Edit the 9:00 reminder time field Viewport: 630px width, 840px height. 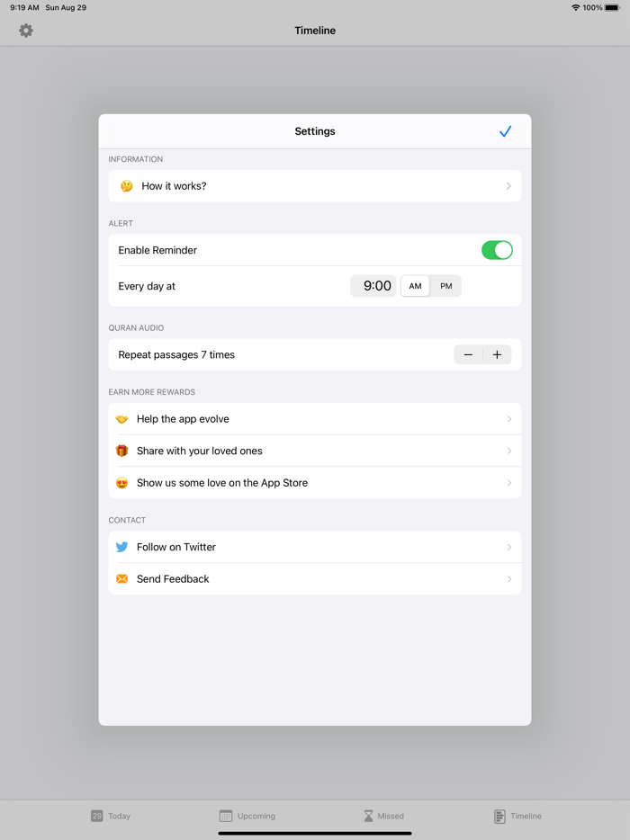pos(373,286)
